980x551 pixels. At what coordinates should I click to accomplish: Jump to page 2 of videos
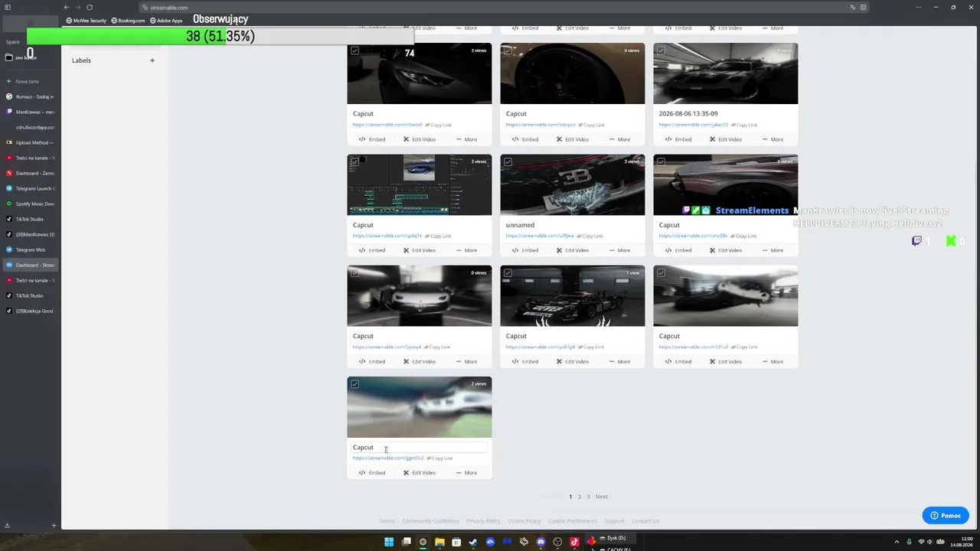(x=580, y=497)
